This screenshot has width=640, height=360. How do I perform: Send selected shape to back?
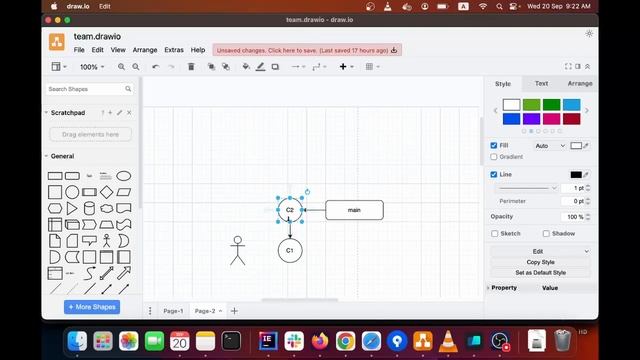coord(226,67)
